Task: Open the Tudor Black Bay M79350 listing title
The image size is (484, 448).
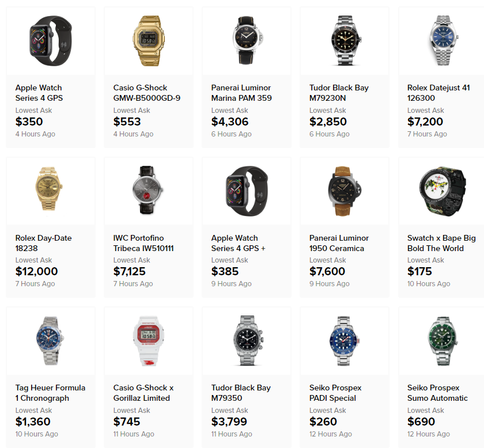Action: (241, 393)
